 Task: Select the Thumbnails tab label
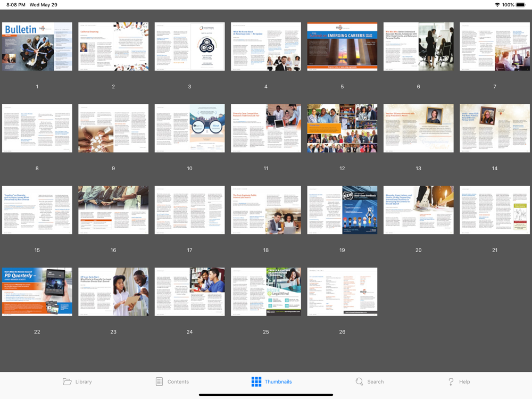tap(278, 381)
